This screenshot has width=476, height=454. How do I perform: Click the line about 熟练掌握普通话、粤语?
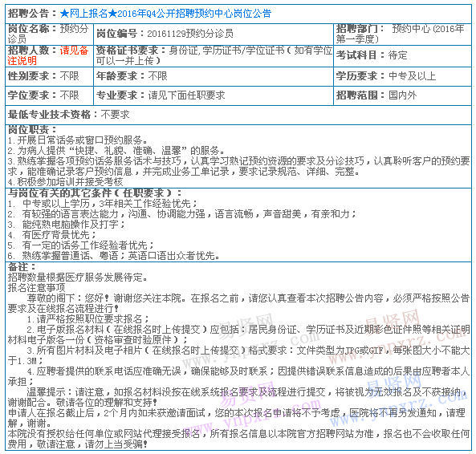pyautogui.click(x=113, y=256)
